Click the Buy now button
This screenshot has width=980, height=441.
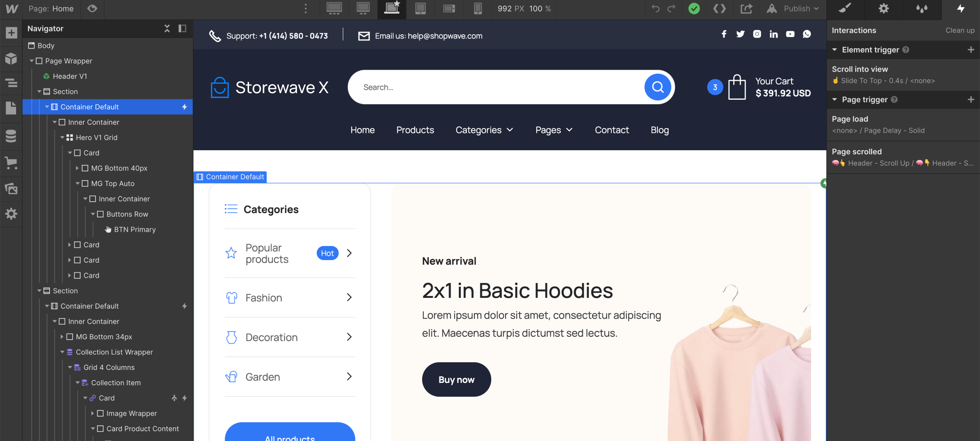point(456,379)
